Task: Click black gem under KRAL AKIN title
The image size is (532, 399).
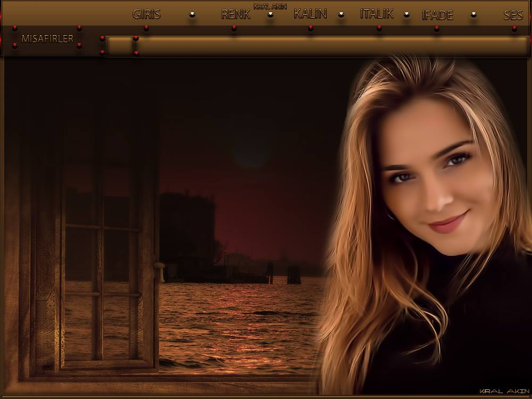Action: click(270, 14)
